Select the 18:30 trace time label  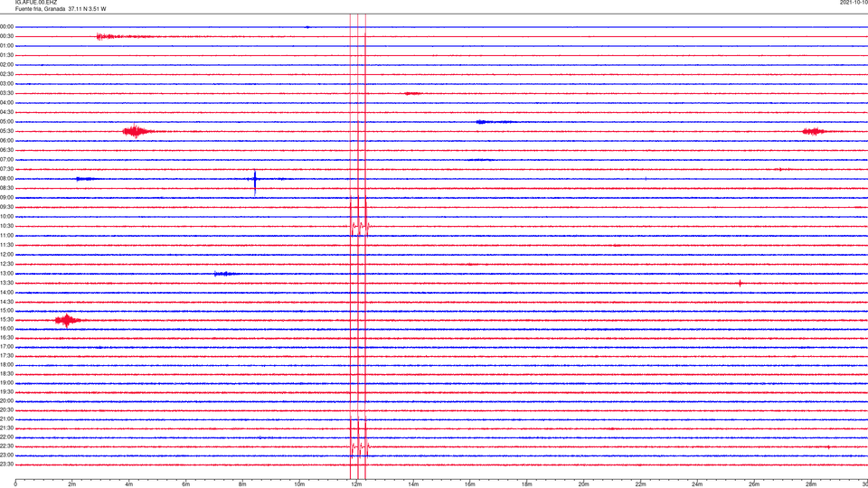click(7, 374)
